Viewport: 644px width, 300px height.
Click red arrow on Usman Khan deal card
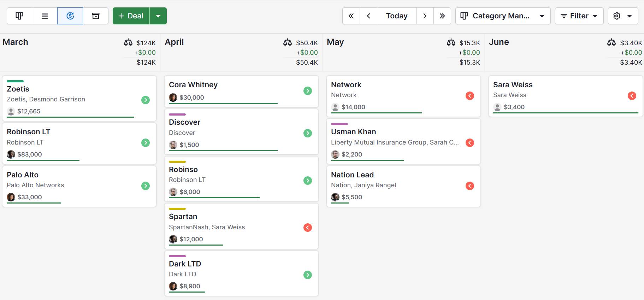[x=470, y=143]
